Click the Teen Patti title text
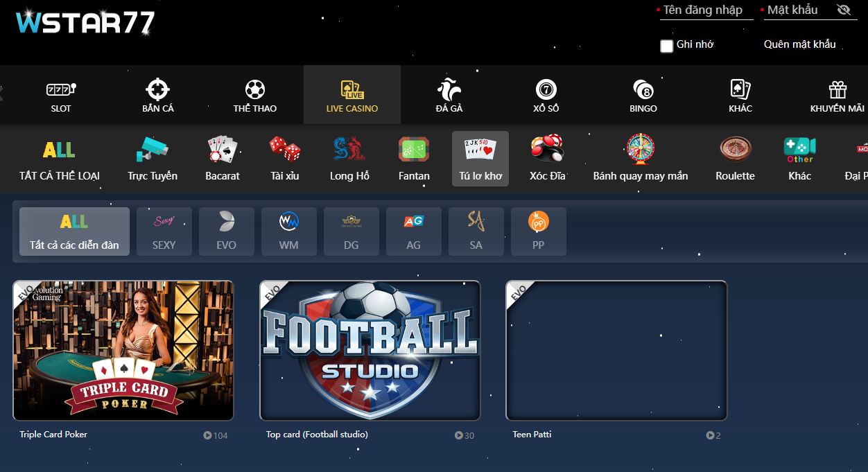 (532, 435)
